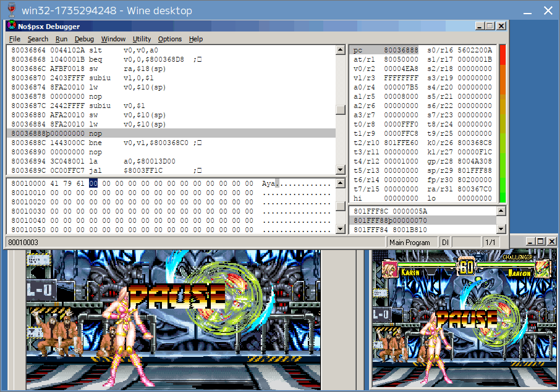This screenshot has height=392, width=560.
Task: Minimize the small game screen window
Action: tap(530, 241)
